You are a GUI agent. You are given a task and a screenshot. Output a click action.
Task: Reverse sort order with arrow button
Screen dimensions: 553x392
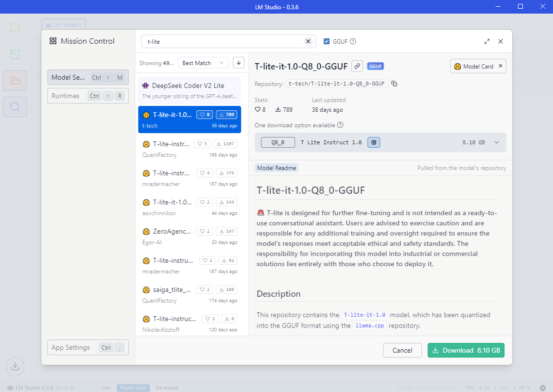pyautogui.click(x=239, y=63)
